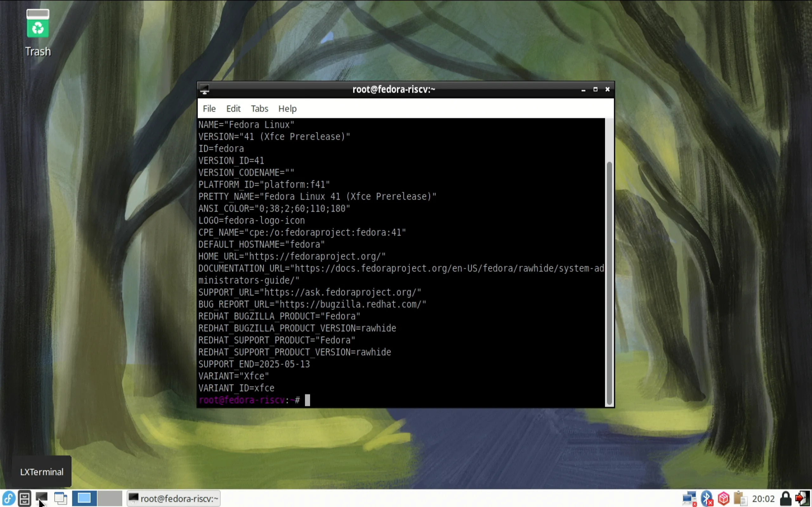Screen dimensions: 812x507
Task: Click the network status tray icon
Action: tap(690, 498)
